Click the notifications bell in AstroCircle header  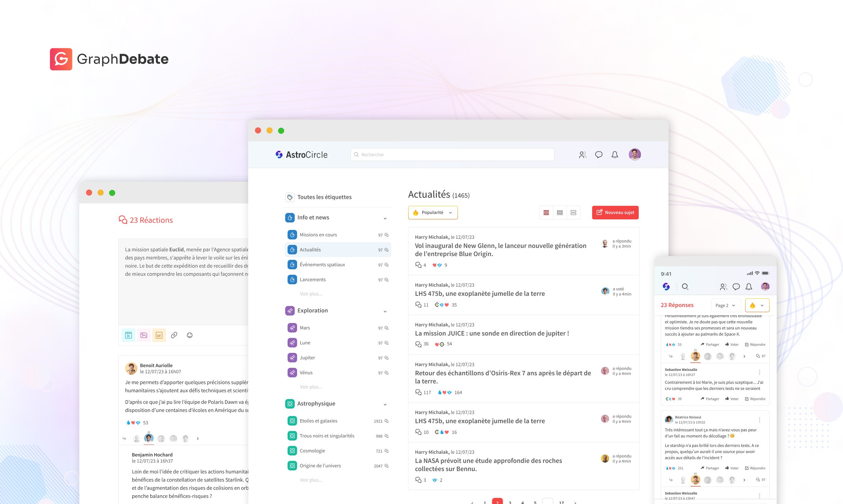coord(615,155)
